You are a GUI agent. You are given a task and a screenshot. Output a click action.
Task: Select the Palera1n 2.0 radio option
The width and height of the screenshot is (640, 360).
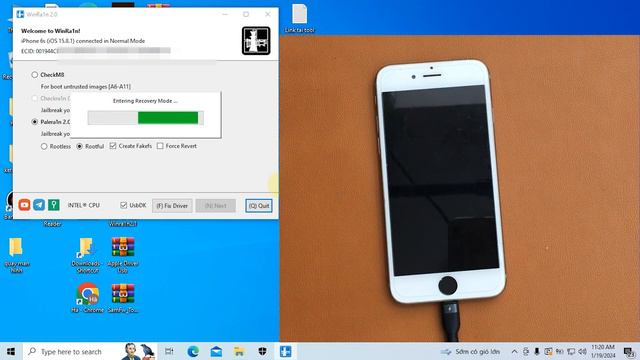(x=35, y=122)
